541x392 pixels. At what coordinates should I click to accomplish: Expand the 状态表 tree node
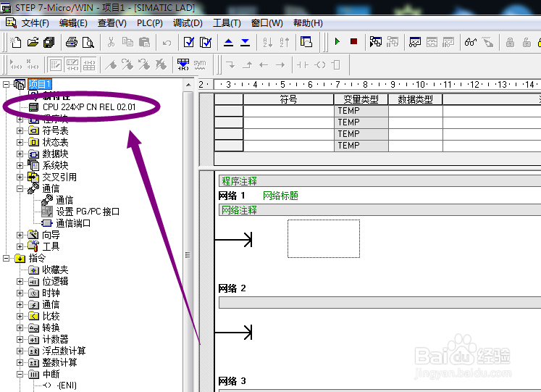pos(20,142)
